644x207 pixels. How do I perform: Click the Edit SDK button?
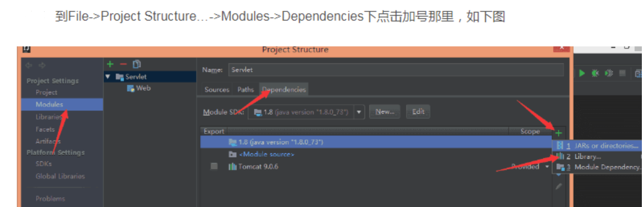click(x=418, y=112)
